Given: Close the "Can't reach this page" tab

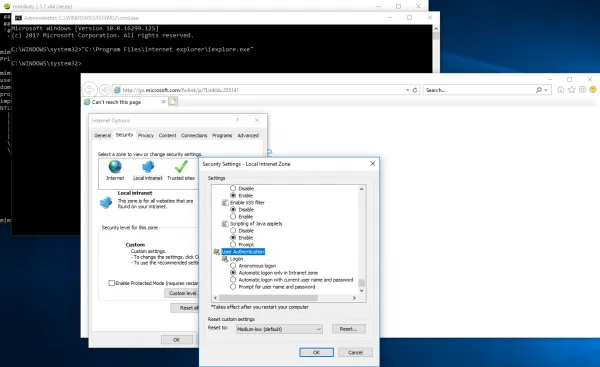Looking at the screenshot, I should click(163, 102).
